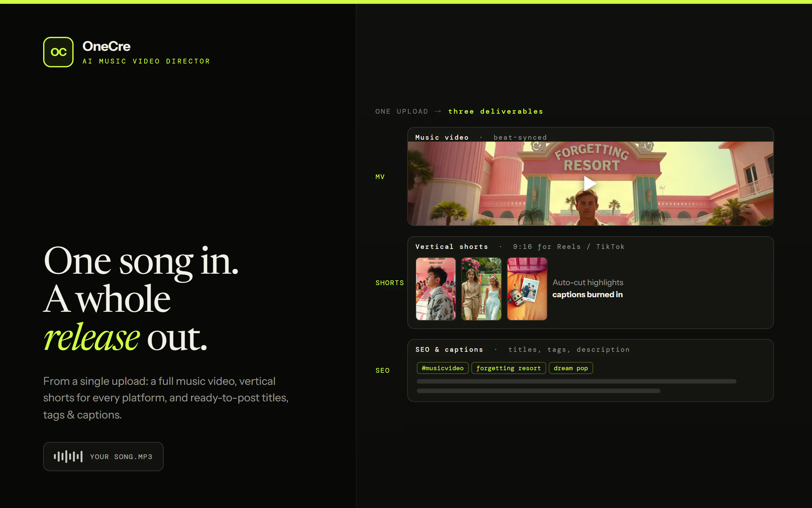Click titles, tags, description text
Screen dimensions: 812x508
click(569, 350)
